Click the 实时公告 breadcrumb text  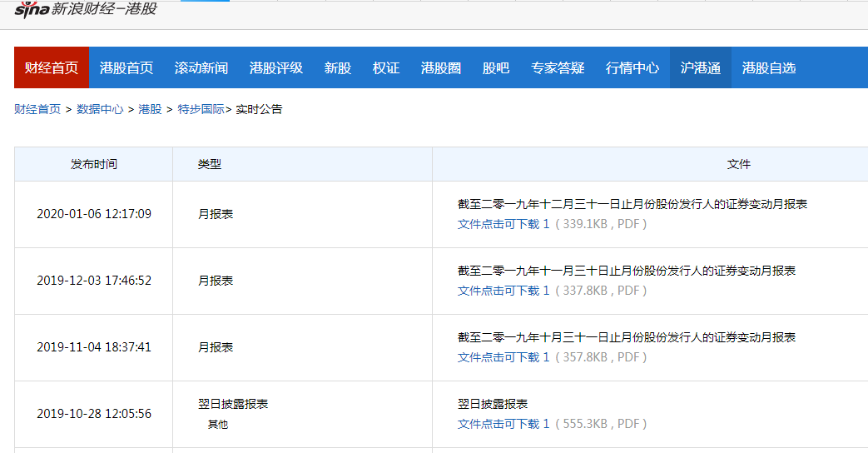(259, 109)
